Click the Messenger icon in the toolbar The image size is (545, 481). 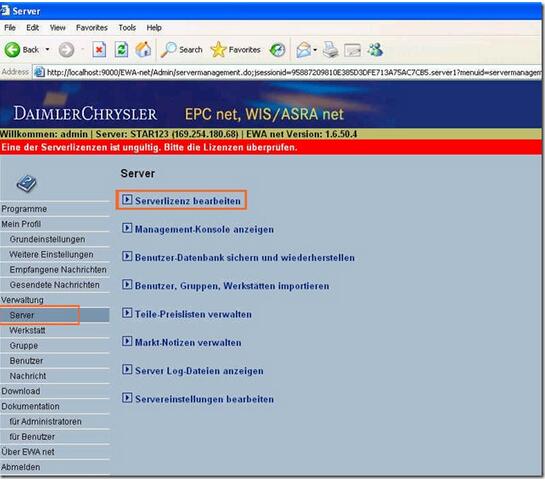[376, 50]
